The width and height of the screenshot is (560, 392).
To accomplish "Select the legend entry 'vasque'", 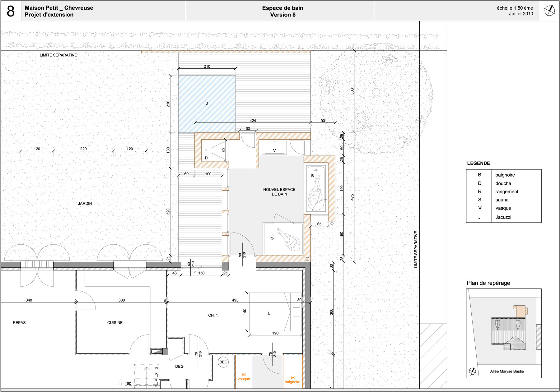I will 503,208.
